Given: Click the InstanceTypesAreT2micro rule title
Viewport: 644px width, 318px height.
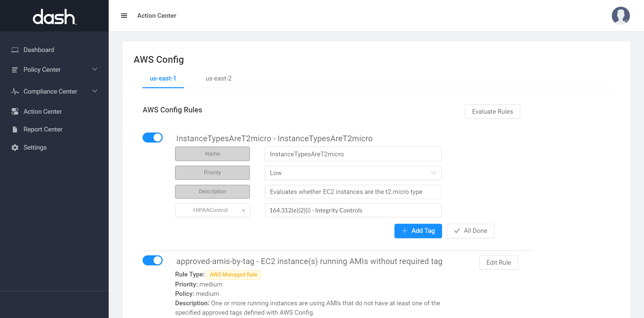Looking at the screenshot, I should 274,139.
